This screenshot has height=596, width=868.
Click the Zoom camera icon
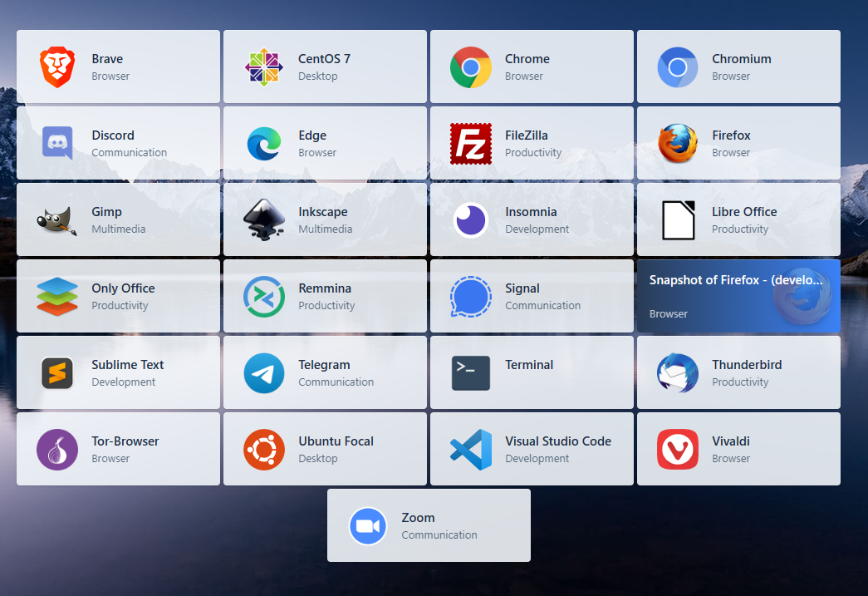click(x=368, y=526)
